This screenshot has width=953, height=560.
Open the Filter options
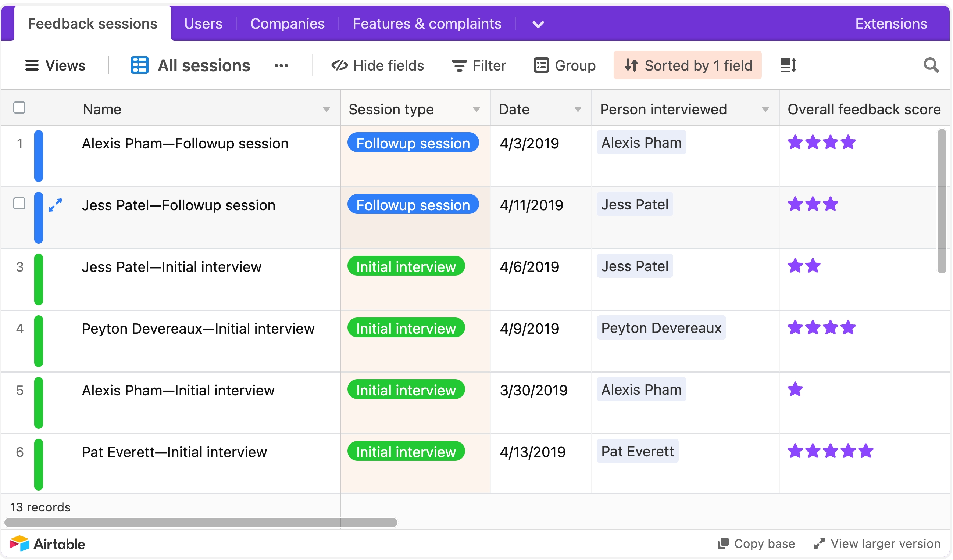point(479,65)
